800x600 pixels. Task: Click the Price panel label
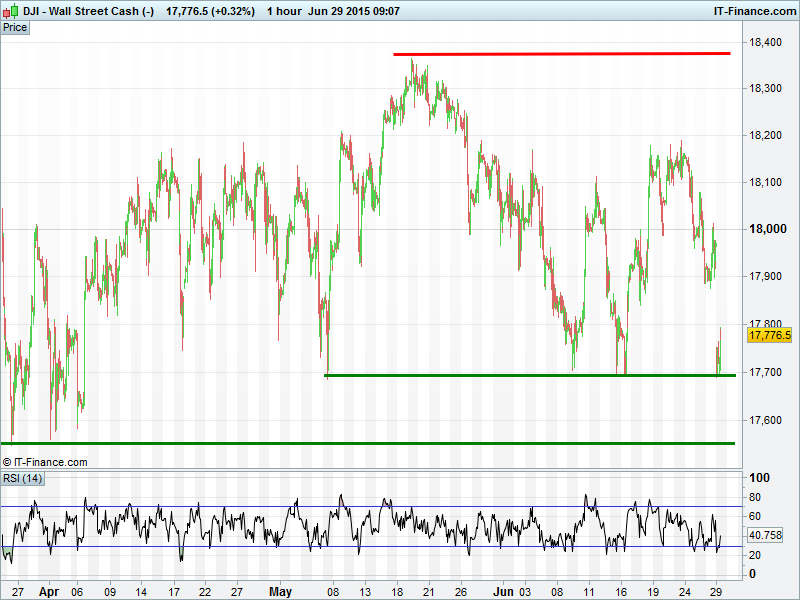(15, 28)
